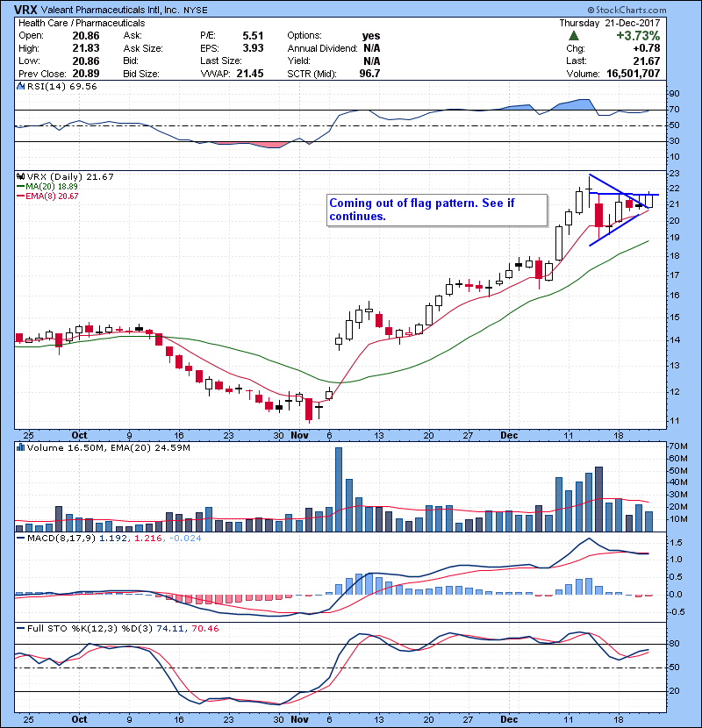Click the Volume 16.50M, EMA(20) legend label
Image resolution: width=702 pixels, height=728 pixels.
108,448
